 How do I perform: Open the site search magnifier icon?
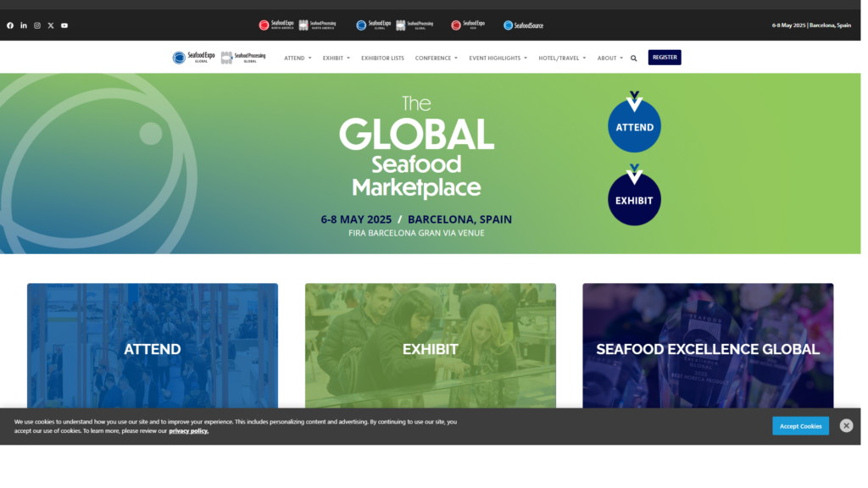pyautogui.click(x=634, y=58)
